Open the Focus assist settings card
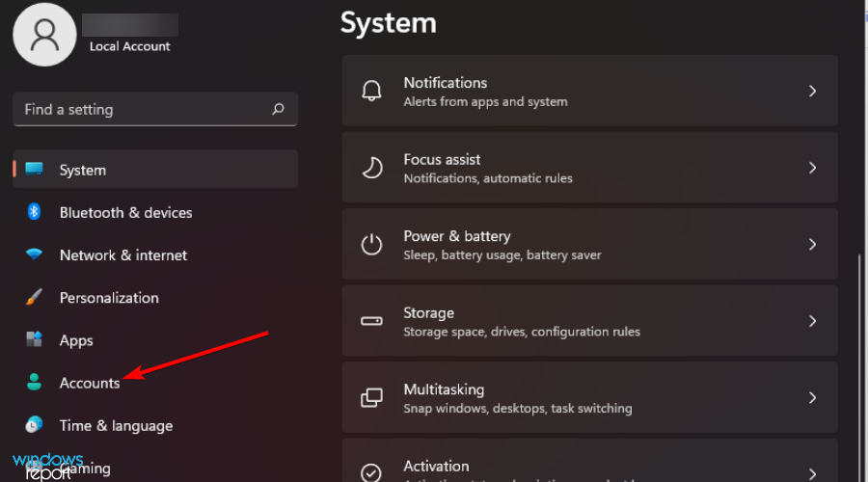The height and width of the screenshot is (482, 868). click(x=589, y=168)
